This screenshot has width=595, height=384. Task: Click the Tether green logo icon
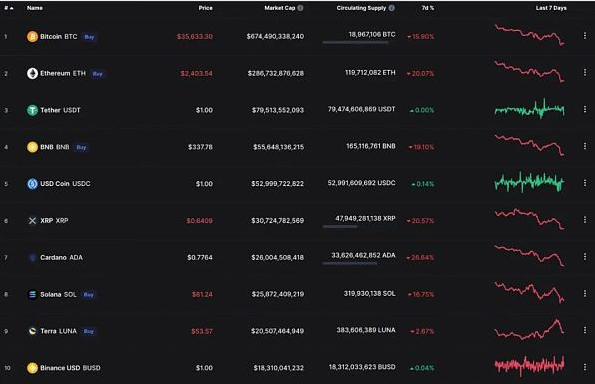pos(32,110)
